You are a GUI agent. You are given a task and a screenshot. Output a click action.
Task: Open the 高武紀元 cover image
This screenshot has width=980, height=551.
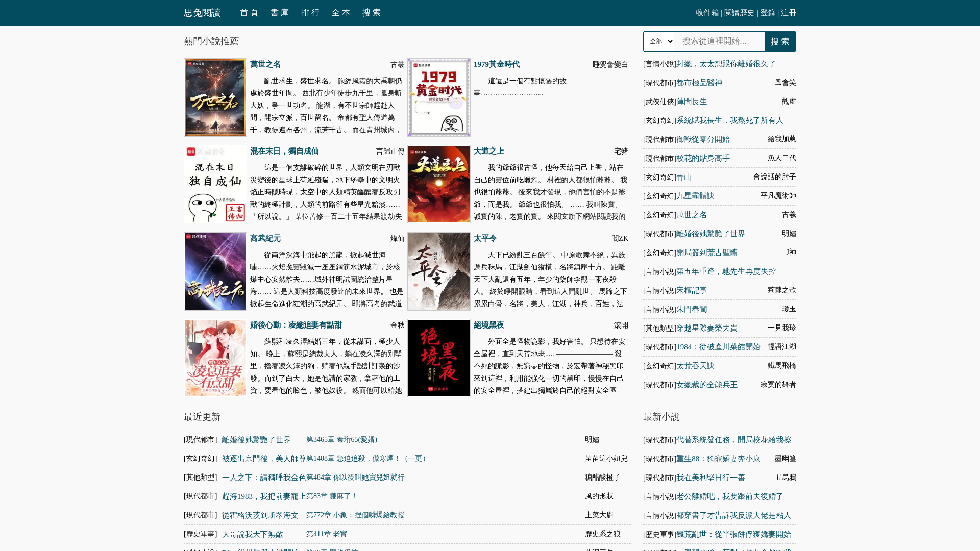coord(215,271)
